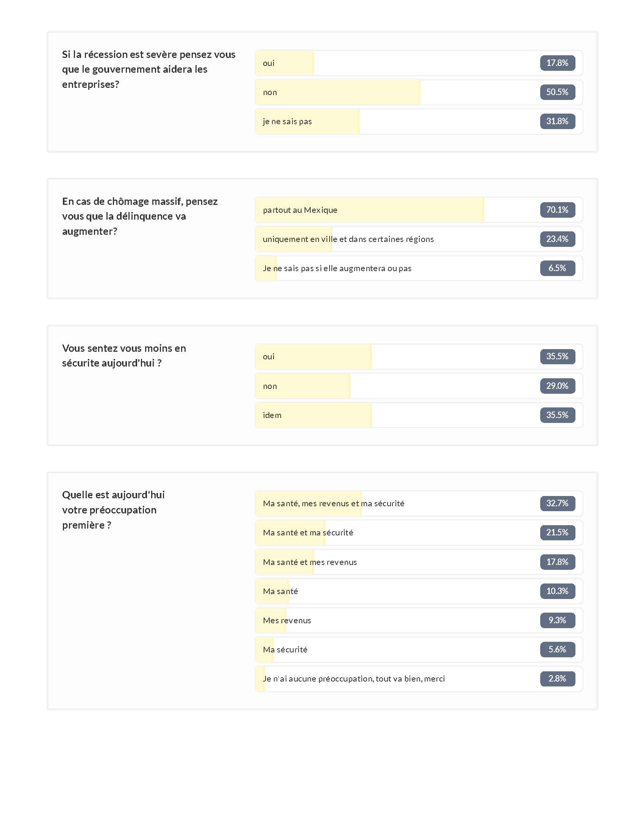Click the 23.4% percentage badge
Image resolution: width=644 pixels, height=833 pixels.
tap(557, 239)
